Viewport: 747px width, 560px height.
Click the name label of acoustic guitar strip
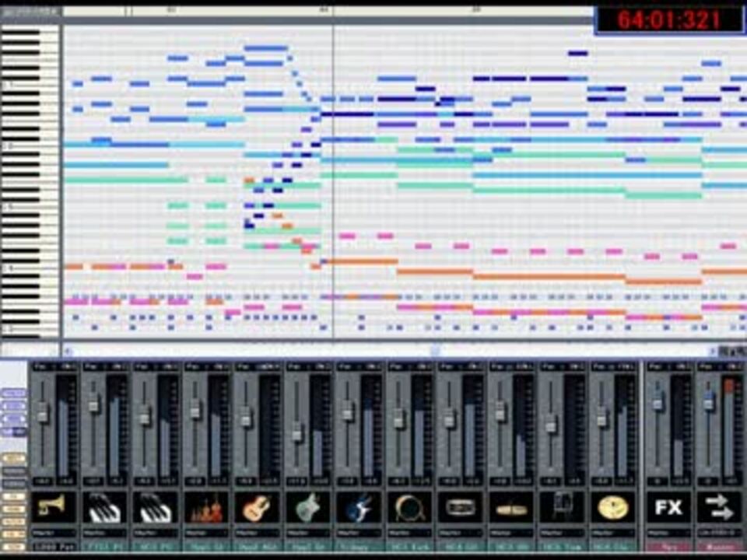pyautogui.click(x=258, y=547)
